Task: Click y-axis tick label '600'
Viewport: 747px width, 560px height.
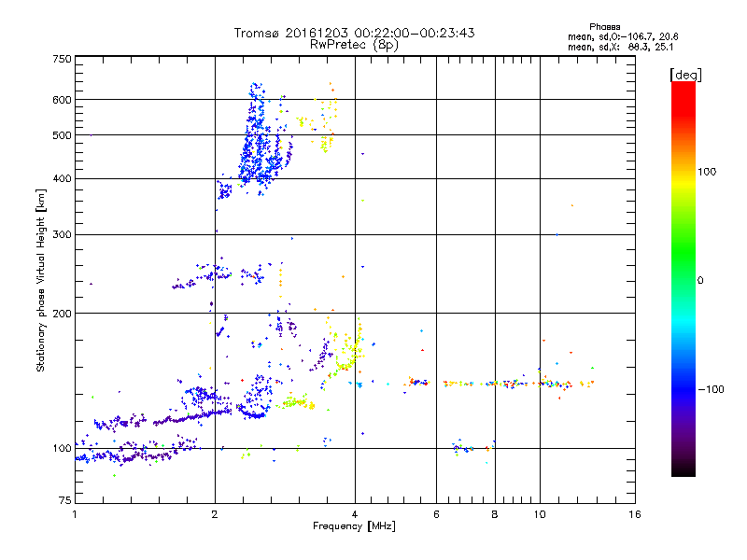Action: (x=62, y=100)
